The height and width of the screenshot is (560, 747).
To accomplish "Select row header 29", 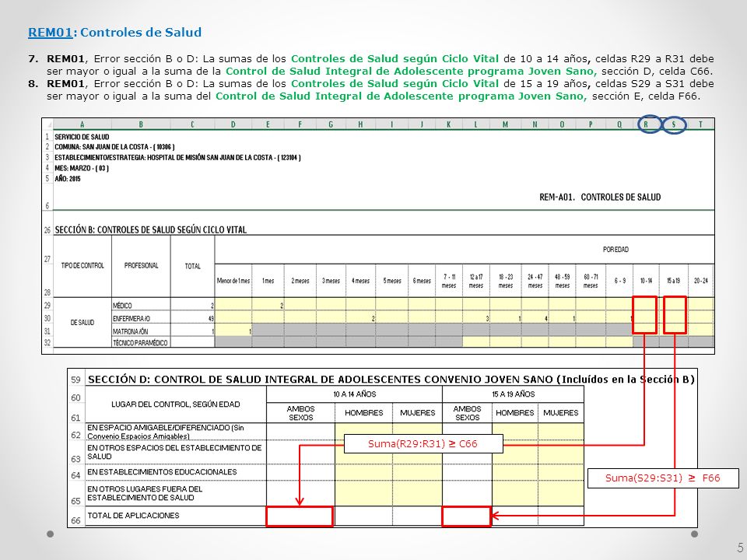I will pyautogui.click(x=47, y=306).
